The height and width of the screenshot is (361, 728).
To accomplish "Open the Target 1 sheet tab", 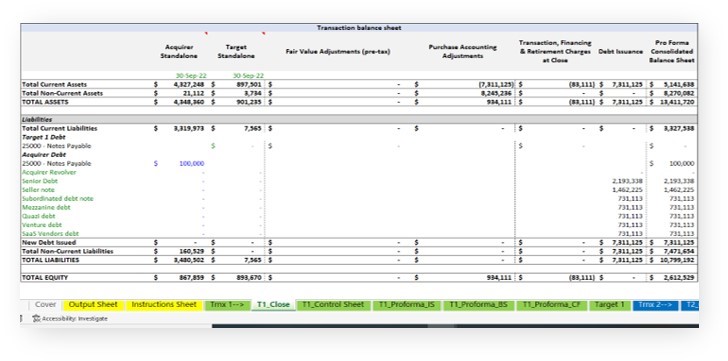I will click(610, 305).
